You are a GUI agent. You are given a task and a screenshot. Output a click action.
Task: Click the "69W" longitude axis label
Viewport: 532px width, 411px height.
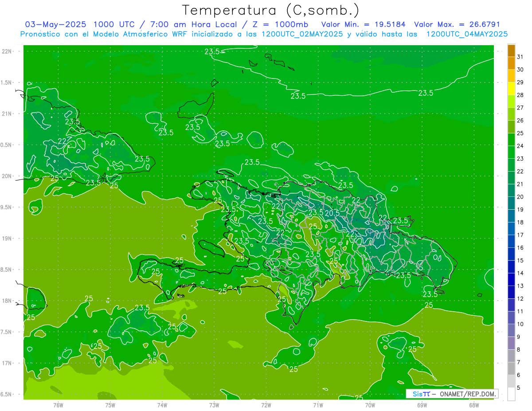pyautogui.click(x=422, y=405)
